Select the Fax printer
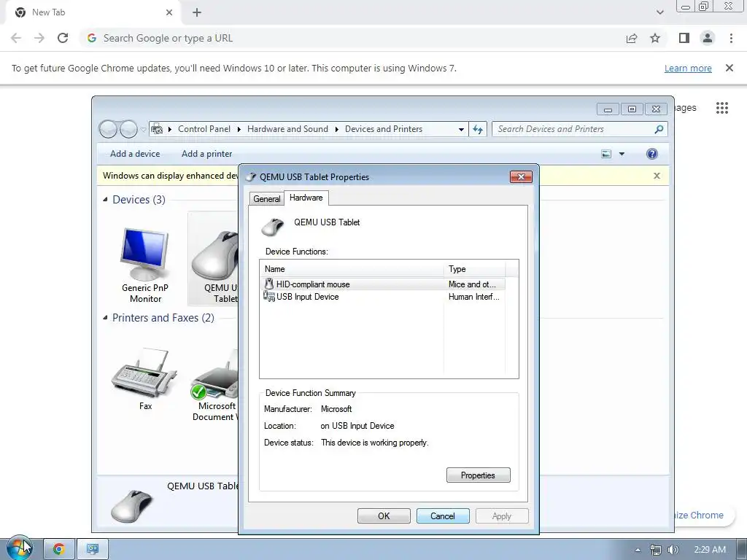The height and width of the screenshot is (560, 747). (x=145, y=378)
